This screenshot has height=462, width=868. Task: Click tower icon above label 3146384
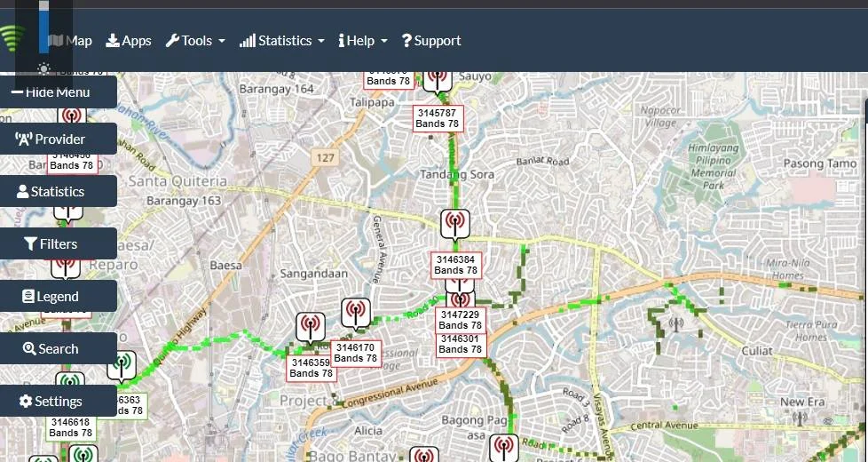[x=455, y=224]
